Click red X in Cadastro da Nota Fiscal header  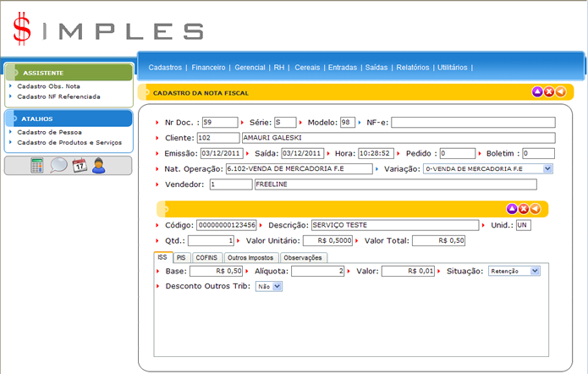(548, 91)
